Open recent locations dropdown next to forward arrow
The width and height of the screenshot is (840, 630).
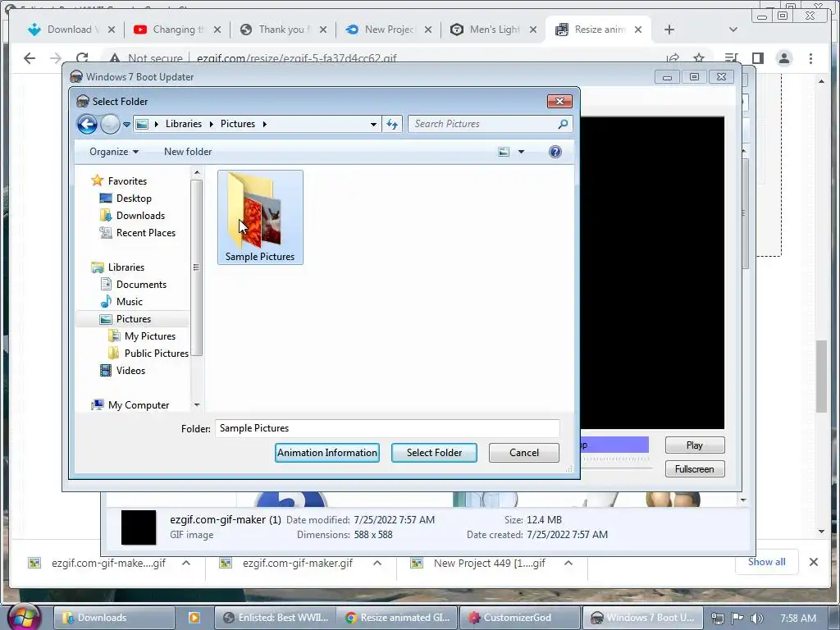click(x=127, y=125)
